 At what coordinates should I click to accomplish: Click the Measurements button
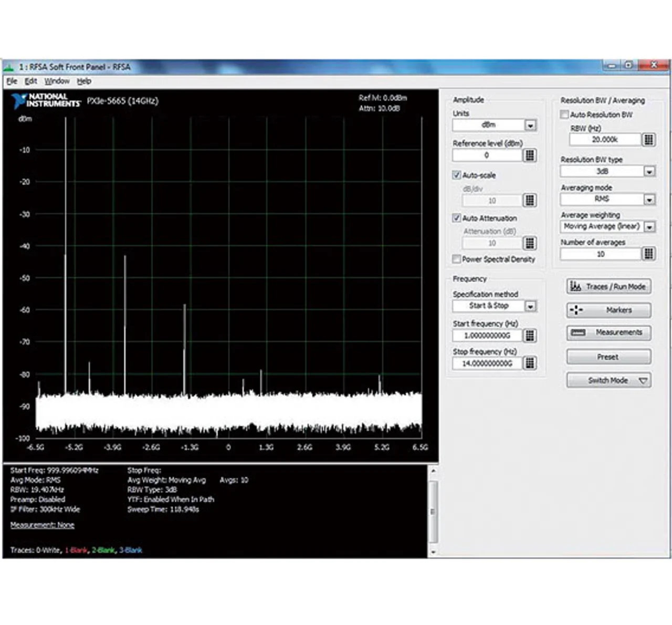(609, 332)
